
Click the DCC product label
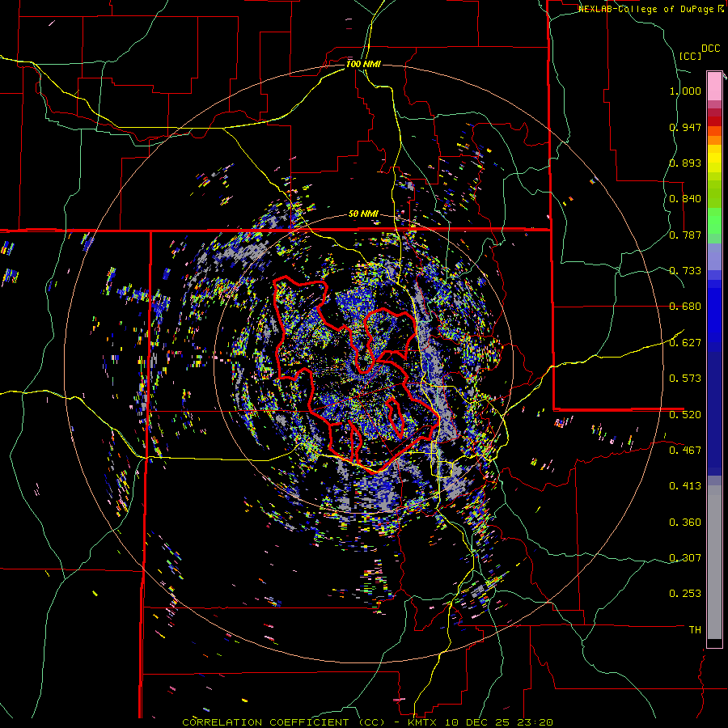click(x=710, y=49)
